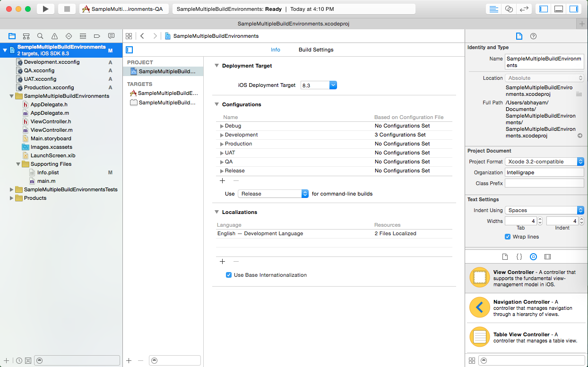Viewport: 588px width, 367px height.
Task: Show the Assistant editor
Action: [x=509, y=9]
